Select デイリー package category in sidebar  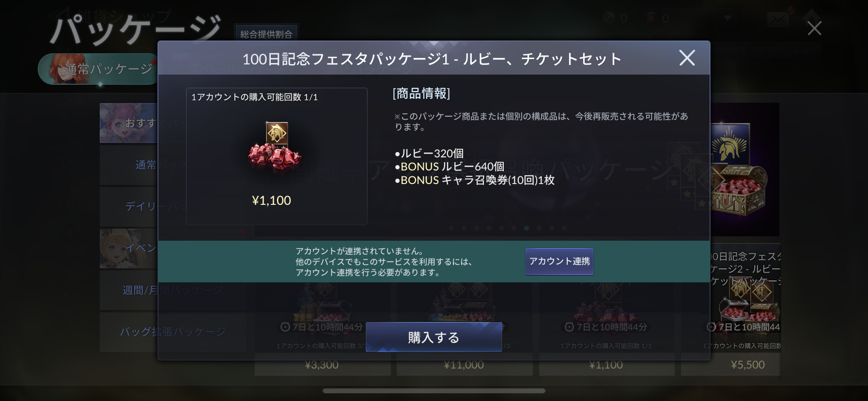tap(129, 206)
